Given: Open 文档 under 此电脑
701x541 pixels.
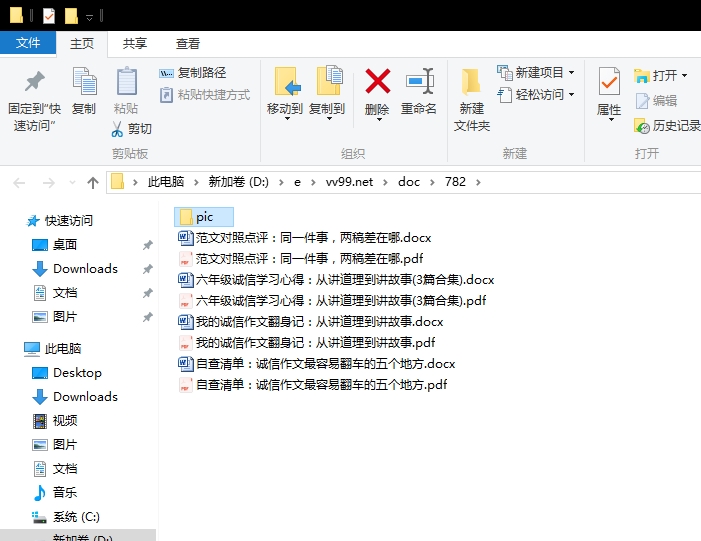Looking at the screenshot, I should [55, 469].
